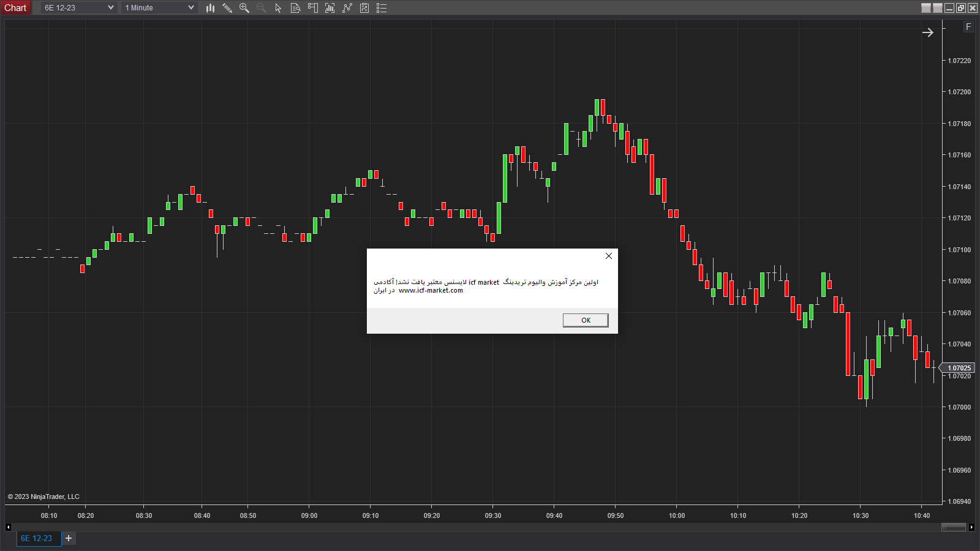The height and width of the screenshot is (551, 980).
Task: Click the Chart menu label
Action: click(15, 8)
